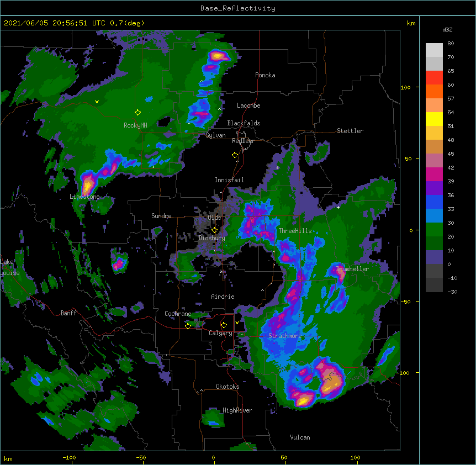Click the Vulcan label
The image size is (476, 465).
pos(300,437)
